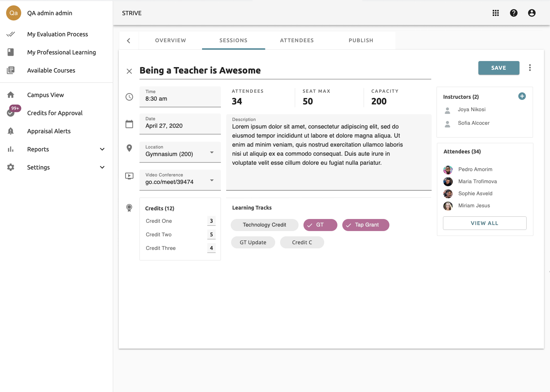Open the help question mark icon
The height and width of the screenshot is (392, 550).
513,13
